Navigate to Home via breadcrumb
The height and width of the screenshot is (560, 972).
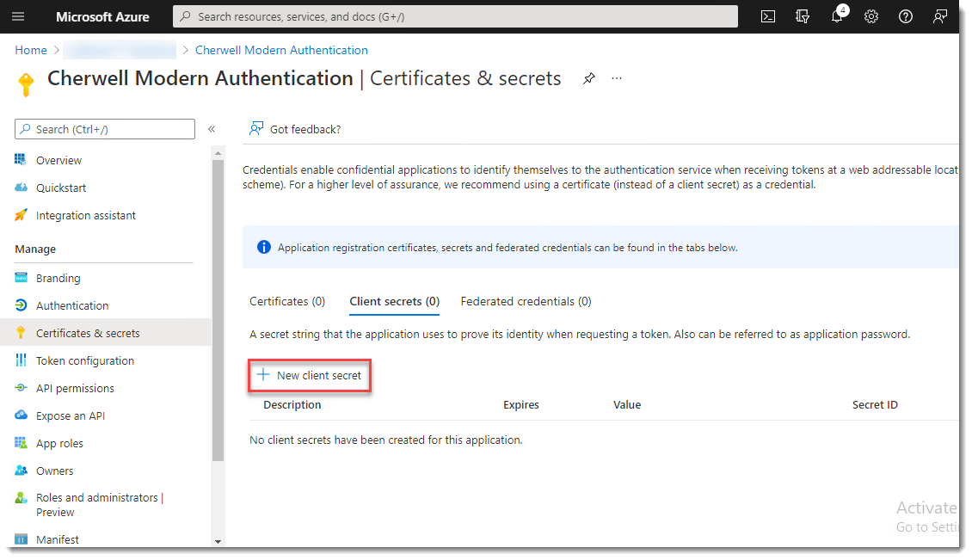(30, 50)
